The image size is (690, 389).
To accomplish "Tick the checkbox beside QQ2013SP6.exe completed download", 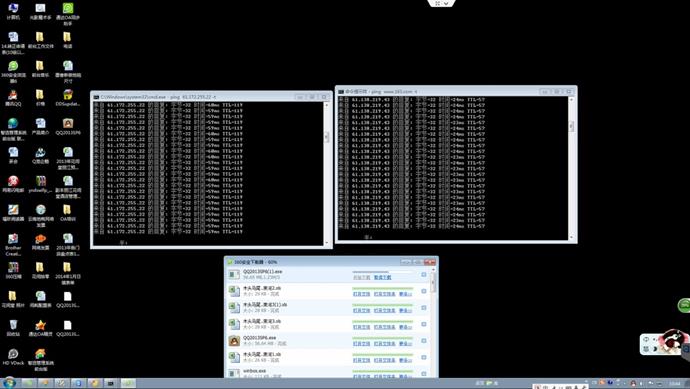I will (424, 341).
